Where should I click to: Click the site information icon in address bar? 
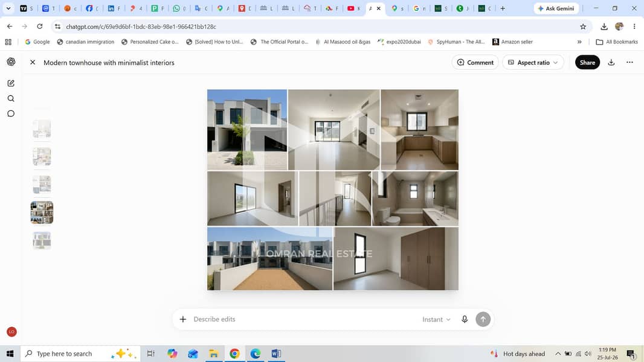click(x=57, y=26)
